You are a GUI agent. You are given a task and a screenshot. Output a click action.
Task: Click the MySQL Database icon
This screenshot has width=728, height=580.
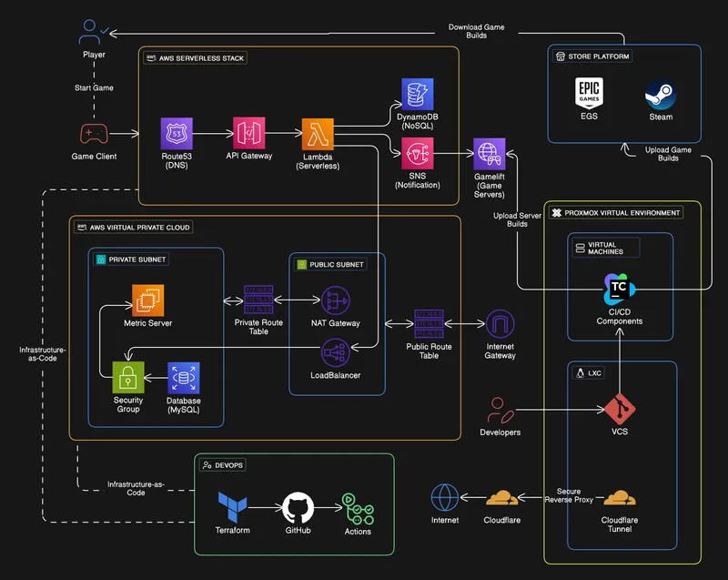tap(184, 378)
